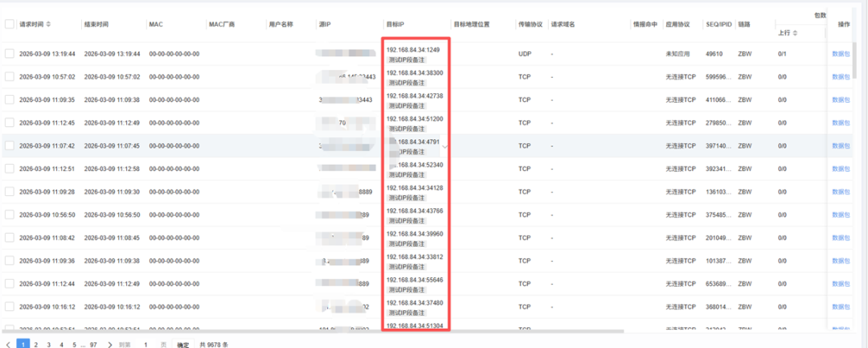The width and height of the screenshot is (868, 348).
Task: Click the 用户名称 column header
Action: click(x=280, y=24)
